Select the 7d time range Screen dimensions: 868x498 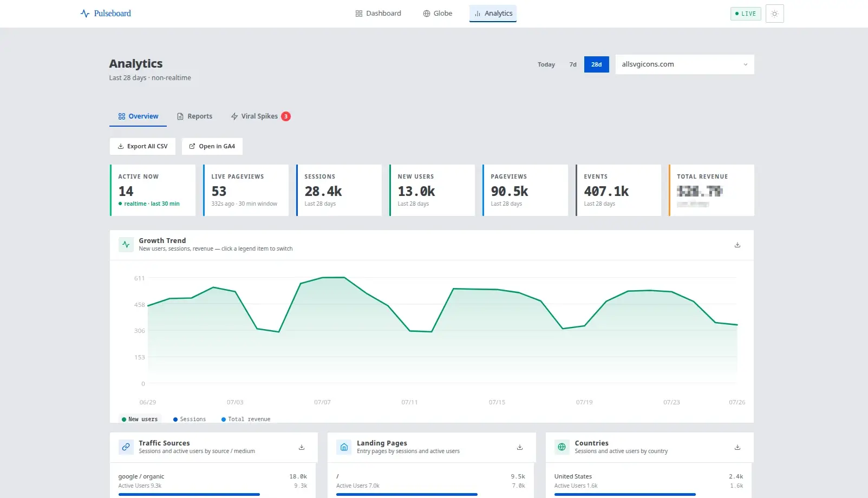coord(573,64)
